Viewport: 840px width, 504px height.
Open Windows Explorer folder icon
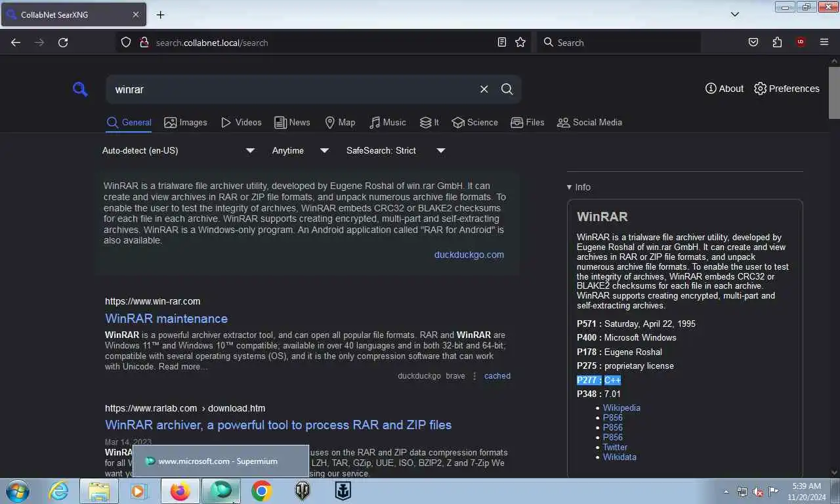coord(99,491)
